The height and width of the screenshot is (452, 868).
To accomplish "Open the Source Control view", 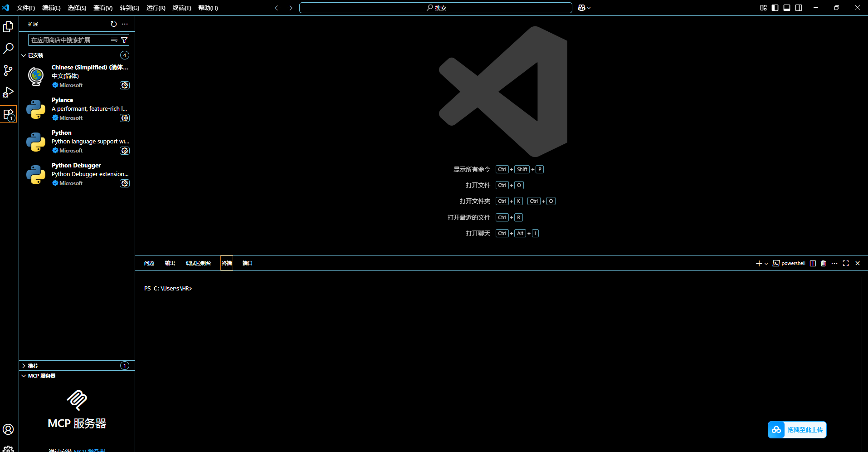I will [8, 70].
